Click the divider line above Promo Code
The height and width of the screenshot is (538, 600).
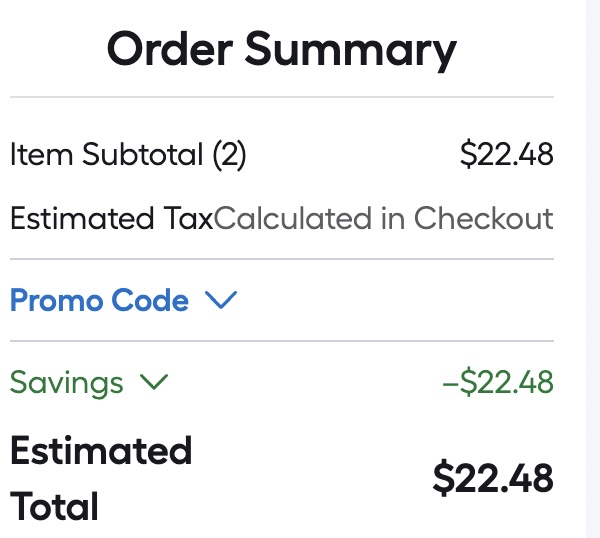tap(281, 259)
